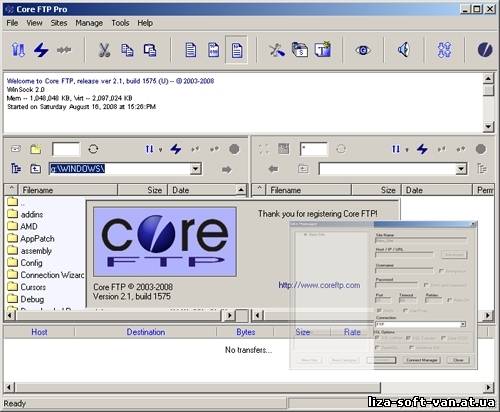
Task: Click the reconnect arrows icon in main toolbar
Action: point(64,50)
